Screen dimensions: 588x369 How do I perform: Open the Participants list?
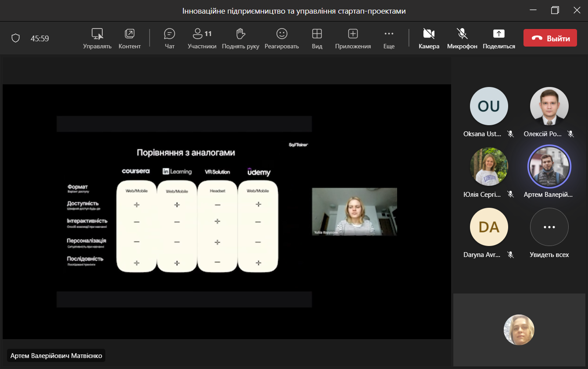pyautogui.click(x=202, y=38)
